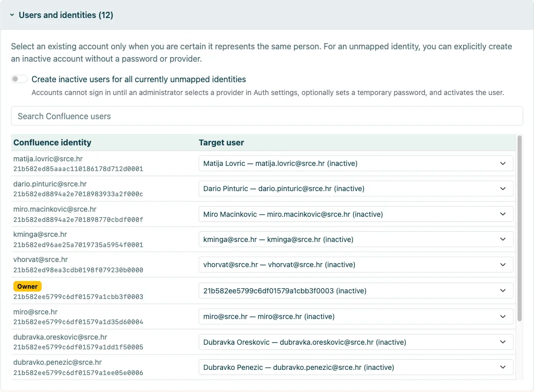Click the users table vertical scrollbar

pyautogui.click(x=520, y=228)
